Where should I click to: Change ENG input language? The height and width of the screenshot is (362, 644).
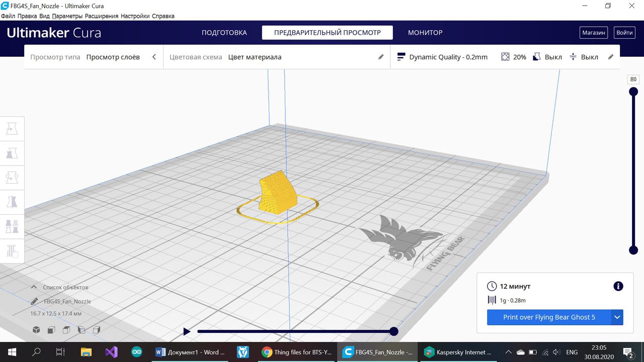[x=572, y=352]
